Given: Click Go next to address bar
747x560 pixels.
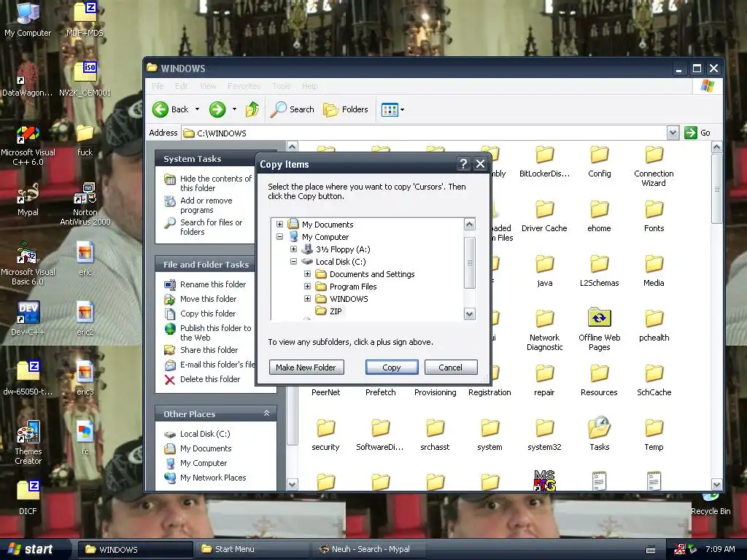Looking at the screenshot, I should pos(698,133).
